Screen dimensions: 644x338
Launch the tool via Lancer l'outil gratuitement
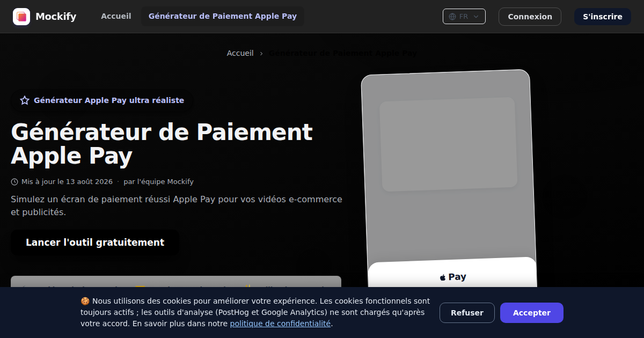(x=95, y=243)
